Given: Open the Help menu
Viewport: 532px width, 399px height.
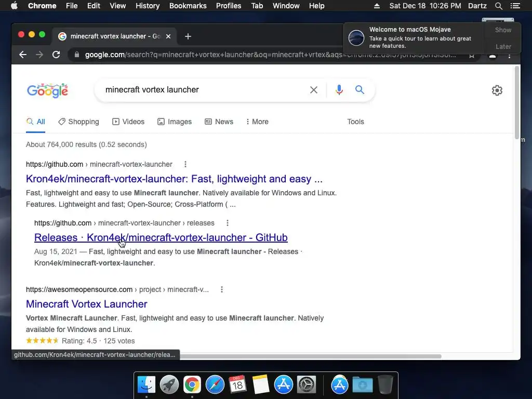Looking at the screenshot, I should click(316, 6).
